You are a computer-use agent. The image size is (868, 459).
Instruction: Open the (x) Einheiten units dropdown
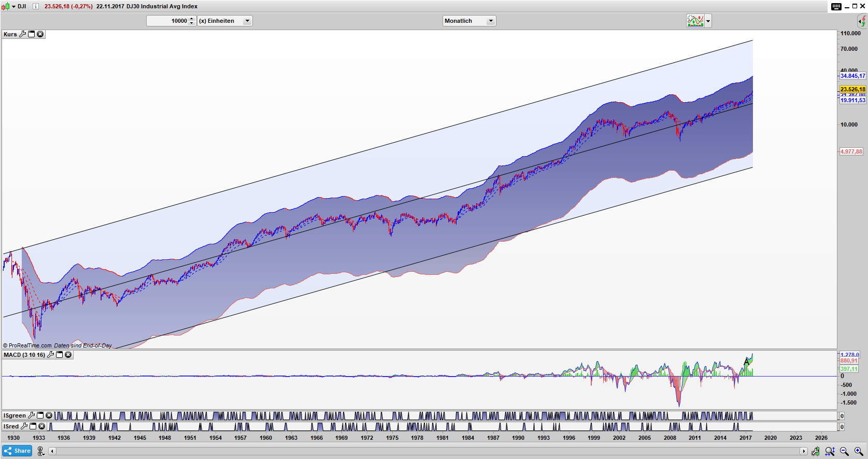click(x=247, y=21)
